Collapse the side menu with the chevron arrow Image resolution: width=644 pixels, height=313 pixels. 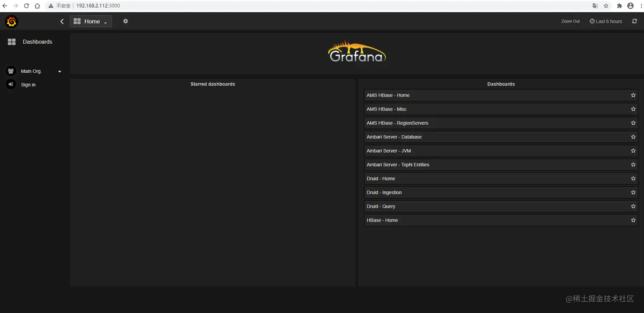[62, 21]
